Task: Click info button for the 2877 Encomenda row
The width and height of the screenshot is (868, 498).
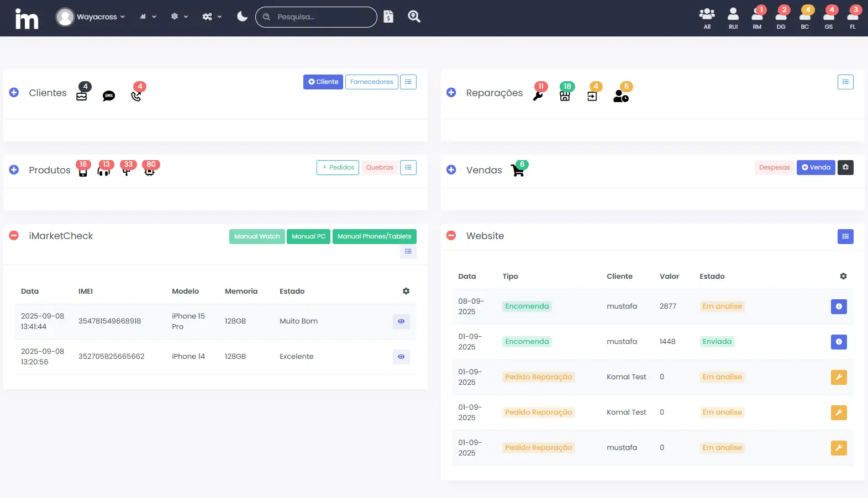Action: tap(838, 306)
